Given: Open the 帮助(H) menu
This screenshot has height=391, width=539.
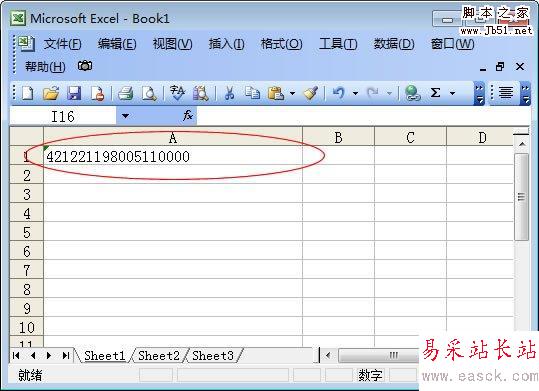Looking at the screenshot, I should tap(45, 66).
